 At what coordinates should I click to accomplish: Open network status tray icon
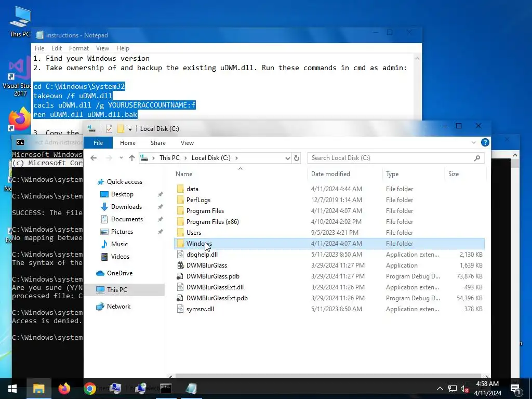pos(453,389)
